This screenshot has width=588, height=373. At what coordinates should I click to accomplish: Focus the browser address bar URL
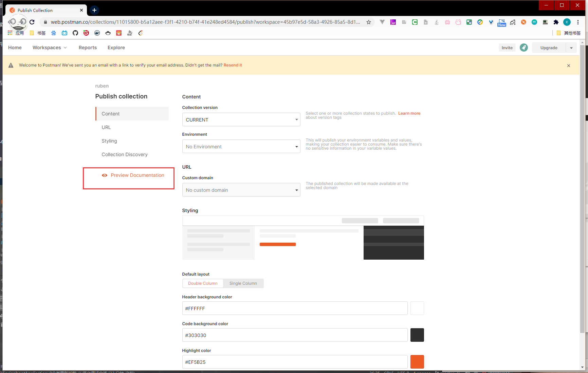[x=205, y=22]
